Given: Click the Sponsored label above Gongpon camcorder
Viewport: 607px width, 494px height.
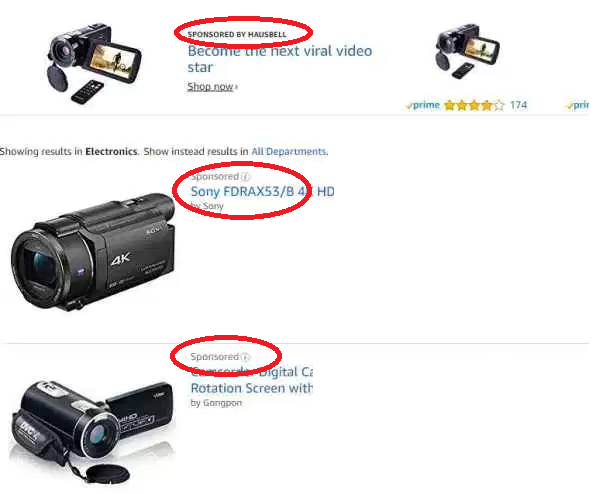Looking at the screenshot, I should [214, 357].
